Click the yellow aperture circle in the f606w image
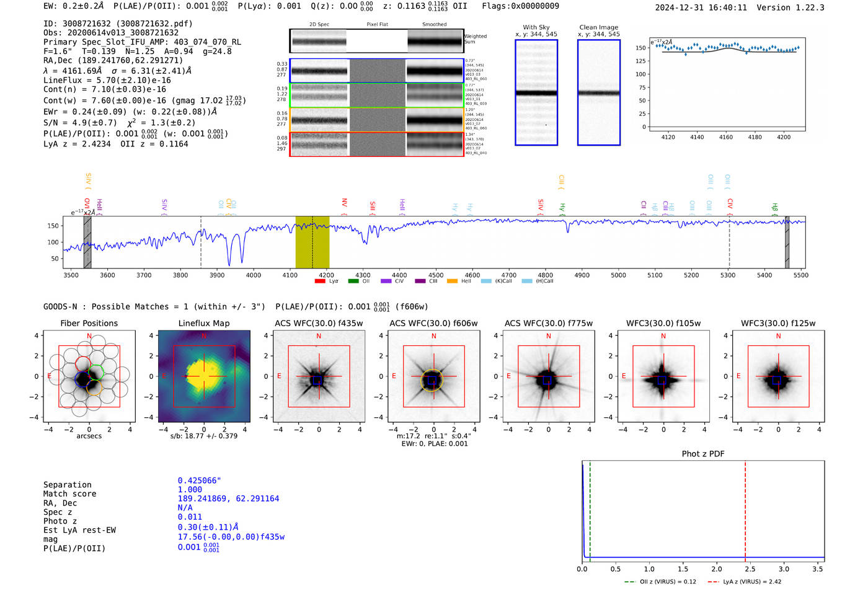 coord(432,380)
